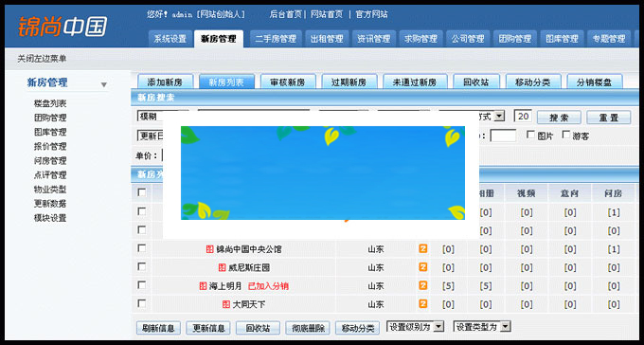
Task: Open the 出租管理 tab
Action: pyautogui.click(x=327, y=39)
